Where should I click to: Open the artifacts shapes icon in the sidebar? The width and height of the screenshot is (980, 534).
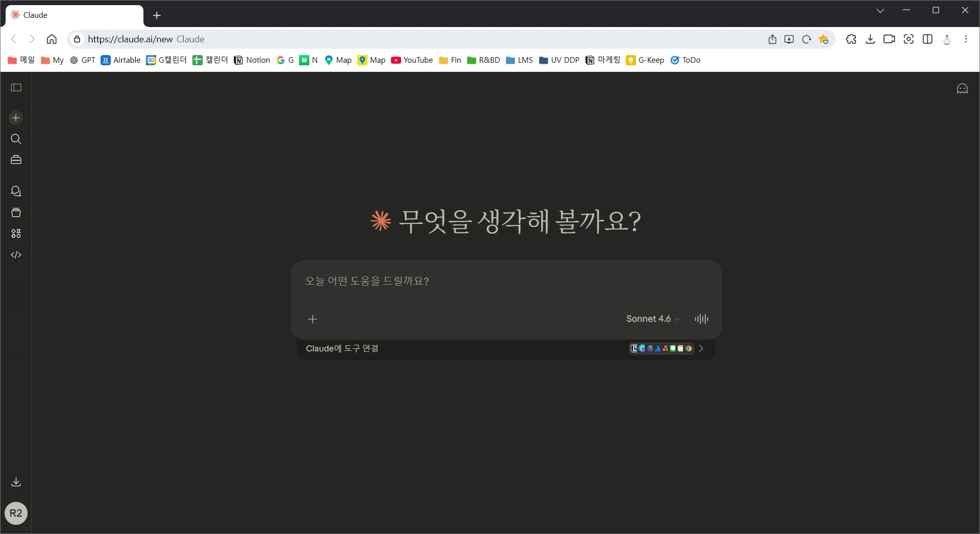click(x=16, y=234)
